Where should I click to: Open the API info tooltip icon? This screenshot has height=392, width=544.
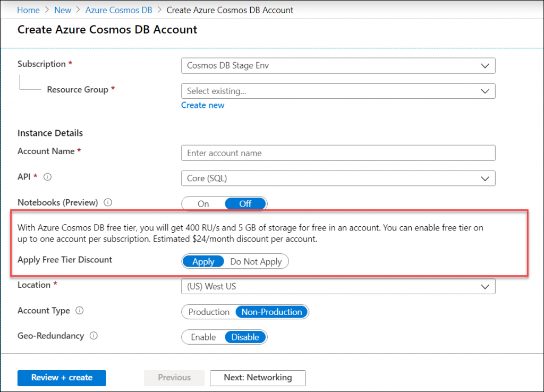(x=47, y=176)
